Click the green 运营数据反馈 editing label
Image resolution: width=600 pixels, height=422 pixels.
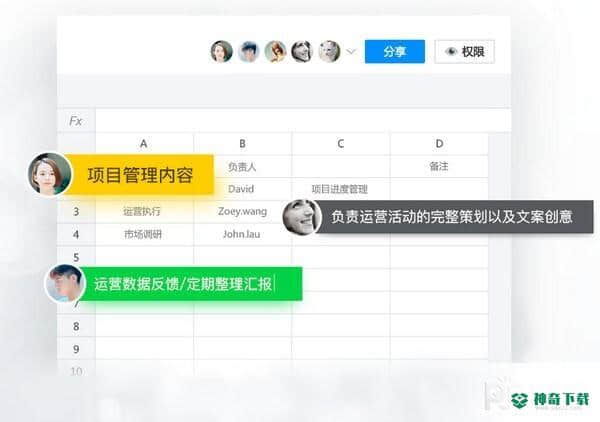(x=191, y=284)
